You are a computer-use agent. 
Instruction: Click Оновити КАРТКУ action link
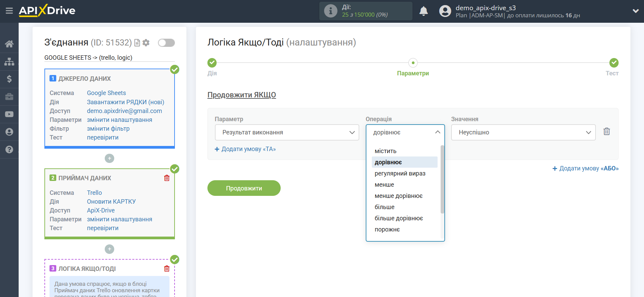pos(111,202)
